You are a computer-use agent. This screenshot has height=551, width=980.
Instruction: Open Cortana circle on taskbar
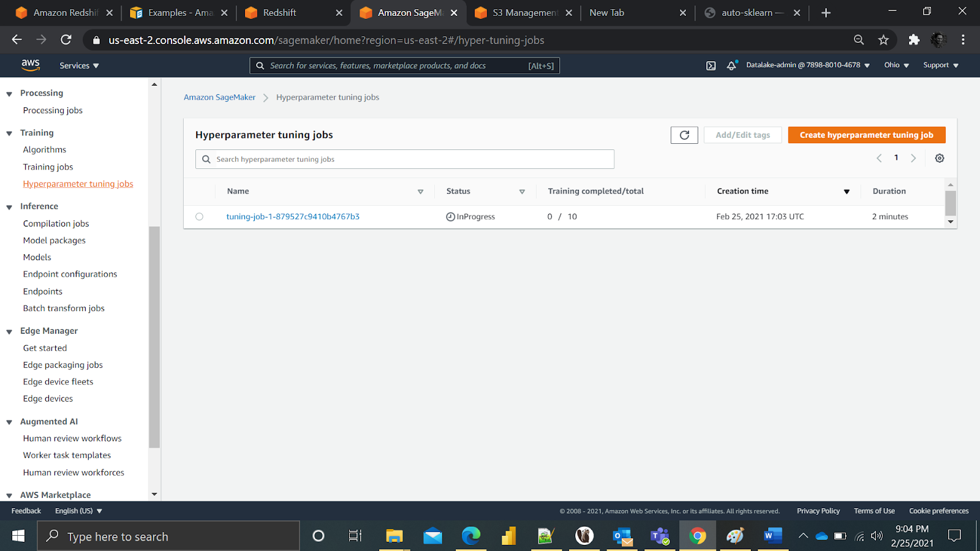[318, 536]
